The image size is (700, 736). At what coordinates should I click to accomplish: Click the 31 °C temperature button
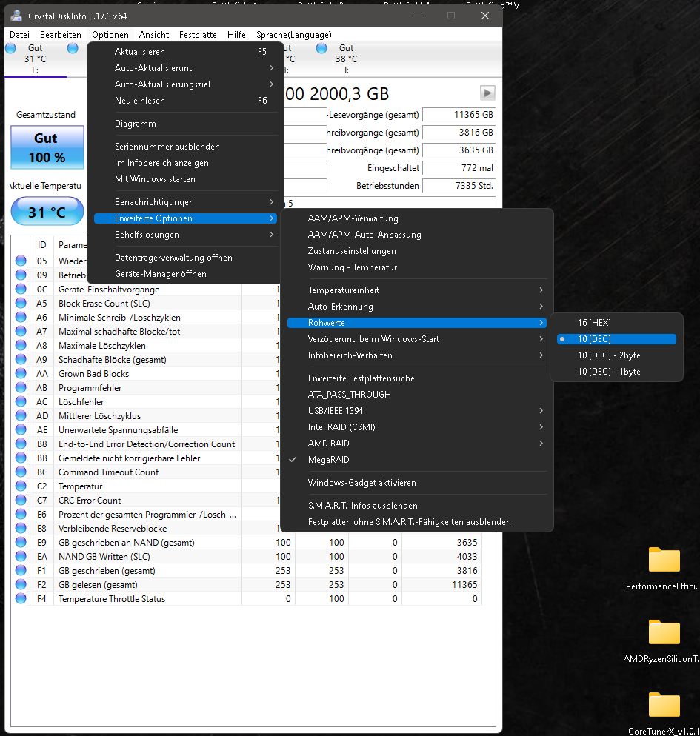pyautogui.click(x=47, y=212)
